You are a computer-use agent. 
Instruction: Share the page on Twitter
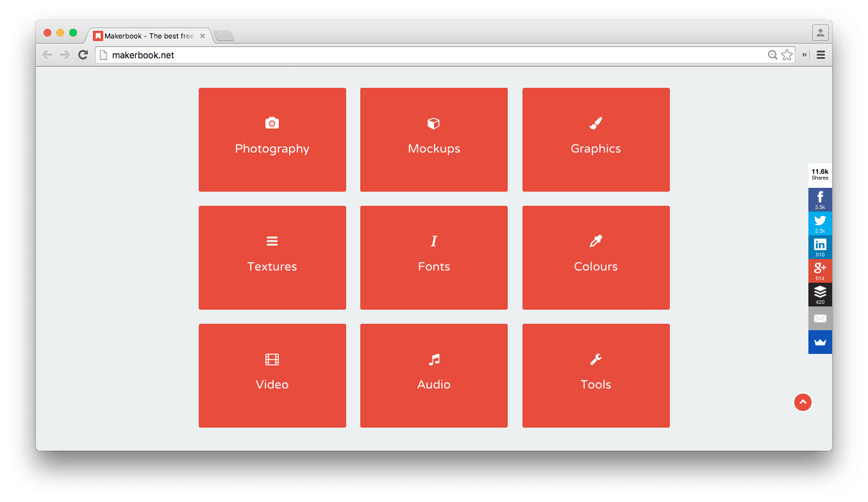tap(820, 223)
